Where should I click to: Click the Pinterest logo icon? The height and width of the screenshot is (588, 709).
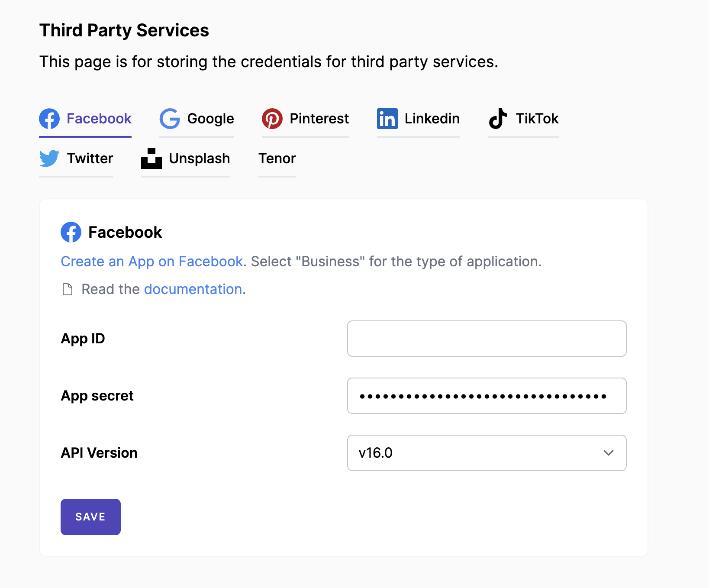click(272, 119)
